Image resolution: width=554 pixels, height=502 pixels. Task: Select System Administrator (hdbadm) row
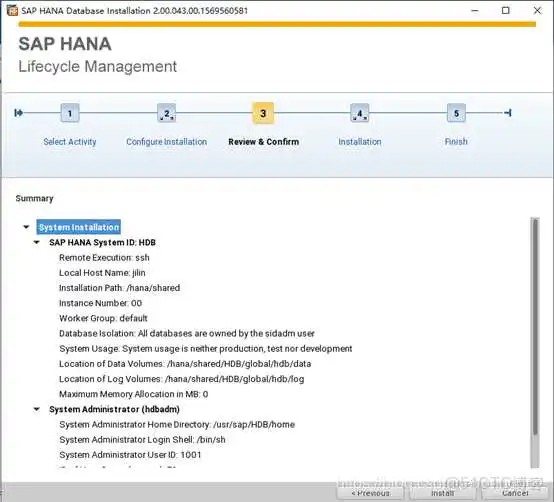click(114, 409)
